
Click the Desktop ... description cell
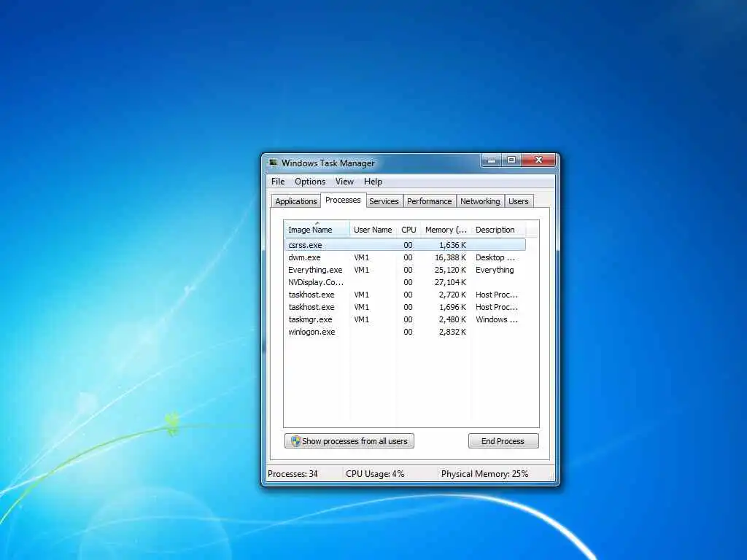click(x=495, y=257)
